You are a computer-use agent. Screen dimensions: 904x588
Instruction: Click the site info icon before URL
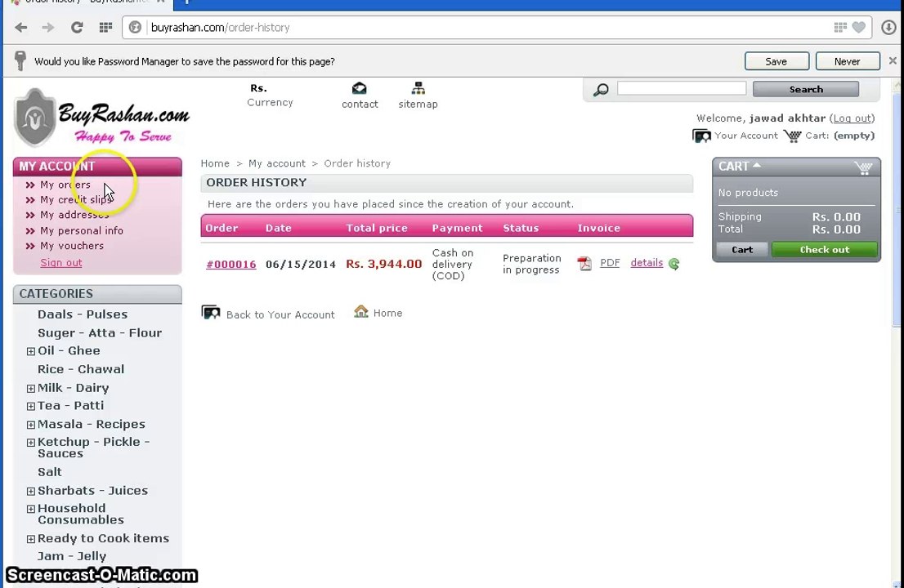[135, 27]
